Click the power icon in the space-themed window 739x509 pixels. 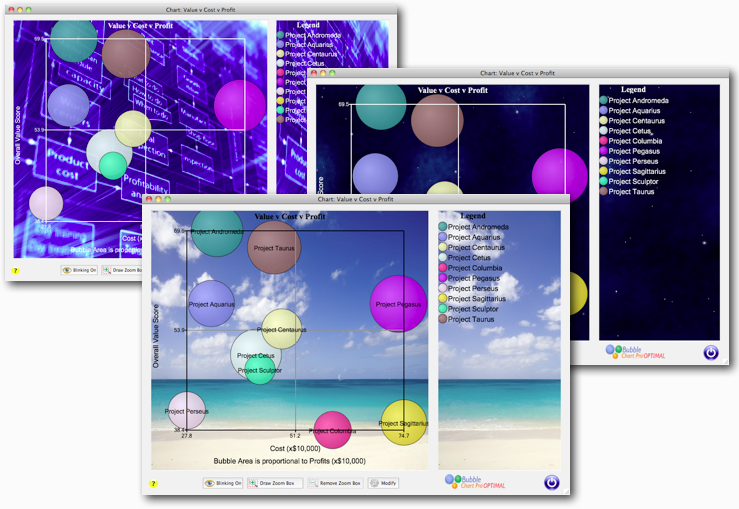(x=710, y=352)
